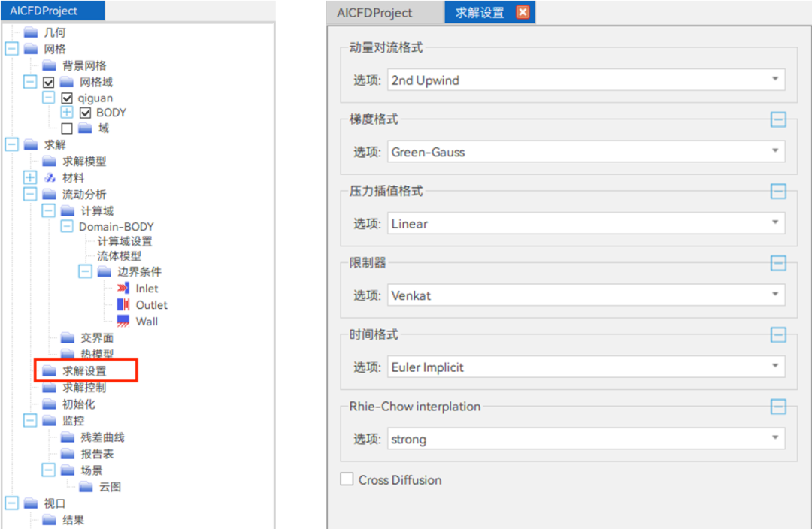Enable the Cross Diffusion checkbox

click(x=347, y=479)
